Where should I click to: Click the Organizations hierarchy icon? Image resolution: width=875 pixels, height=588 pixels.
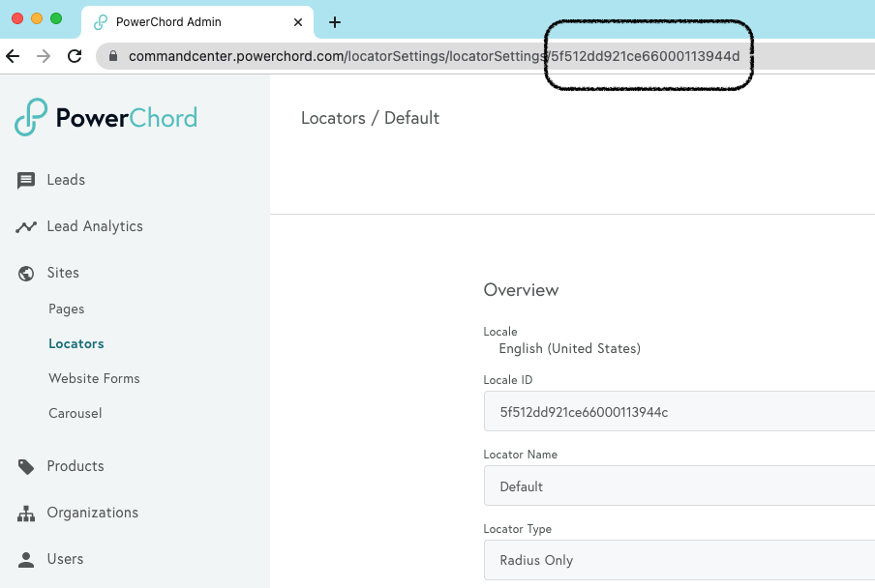(26, 513)
